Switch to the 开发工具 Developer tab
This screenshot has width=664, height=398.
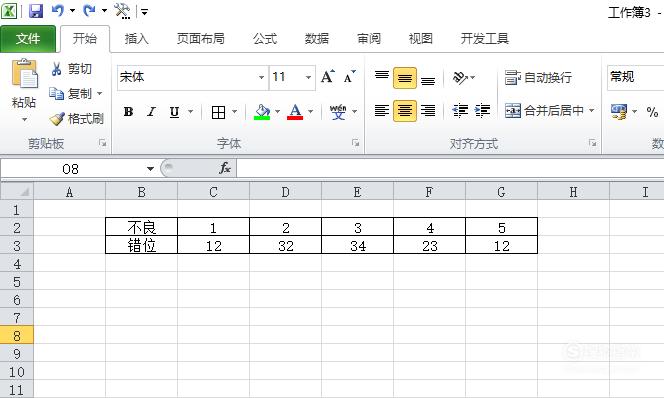point(484,39)
